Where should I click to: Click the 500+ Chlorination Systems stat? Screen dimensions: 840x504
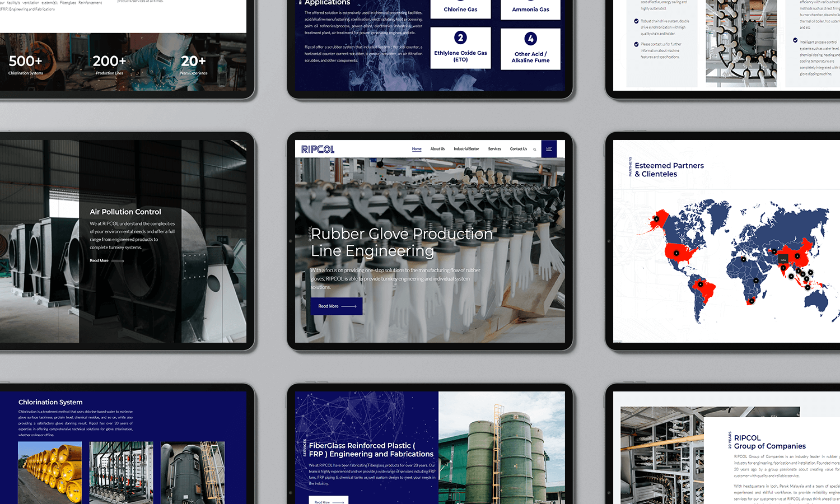26,64
